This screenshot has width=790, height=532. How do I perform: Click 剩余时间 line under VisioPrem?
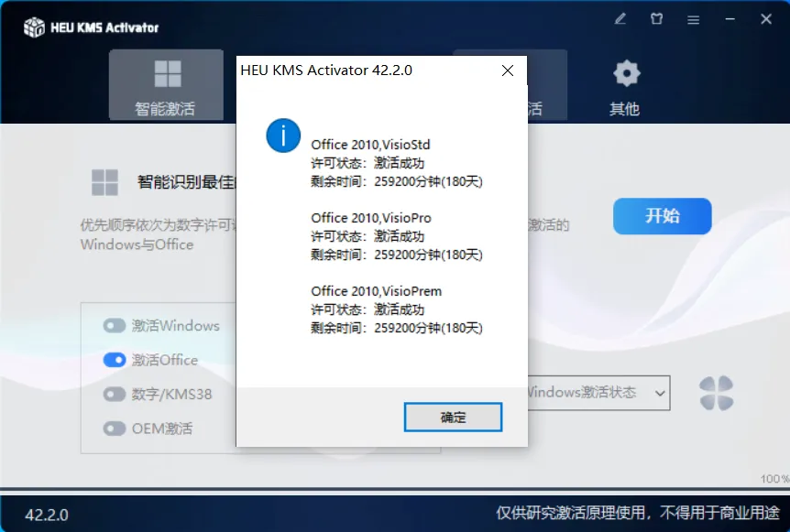[397, 328]
